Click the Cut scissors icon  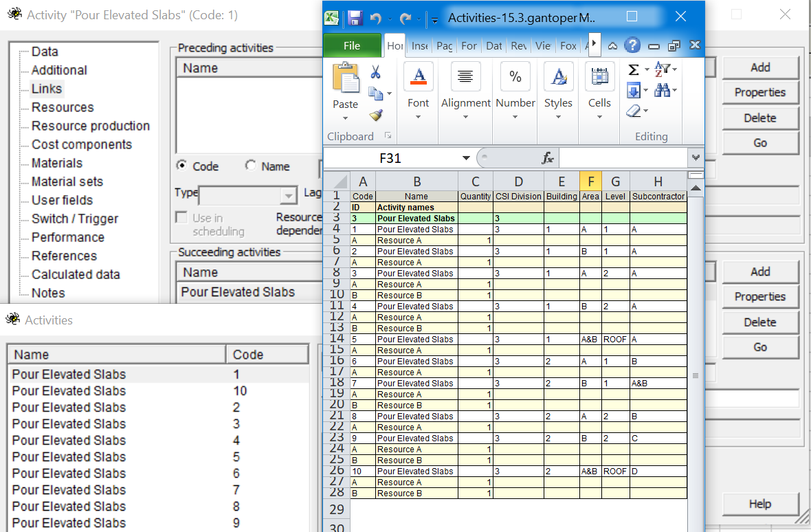tap(375, 72)
